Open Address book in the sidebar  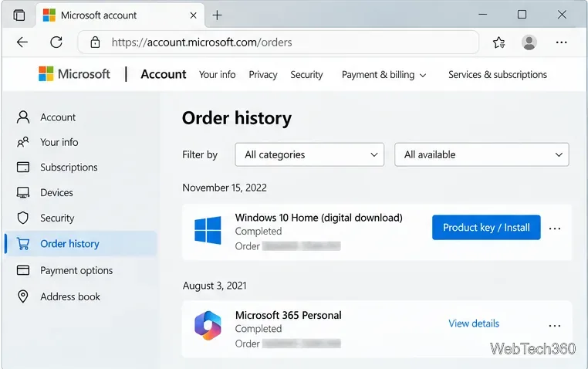80,296
